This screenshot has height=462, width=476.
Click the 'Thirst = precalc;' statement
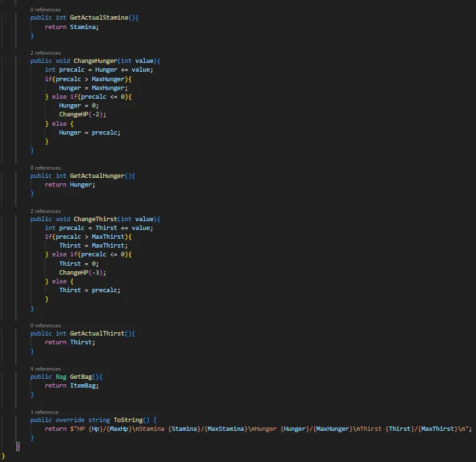[90, 290]
